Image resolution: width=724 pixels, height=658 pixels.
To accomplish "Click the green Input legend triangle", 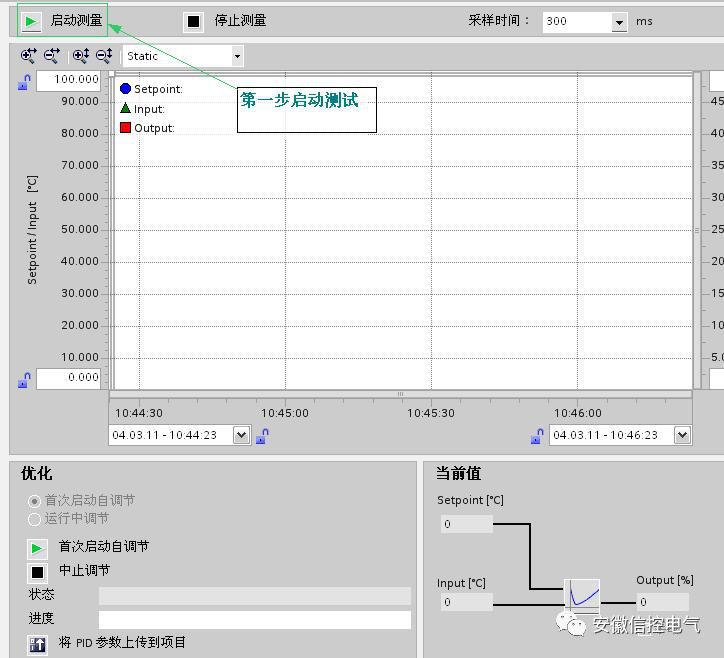I will click(125, 108).
